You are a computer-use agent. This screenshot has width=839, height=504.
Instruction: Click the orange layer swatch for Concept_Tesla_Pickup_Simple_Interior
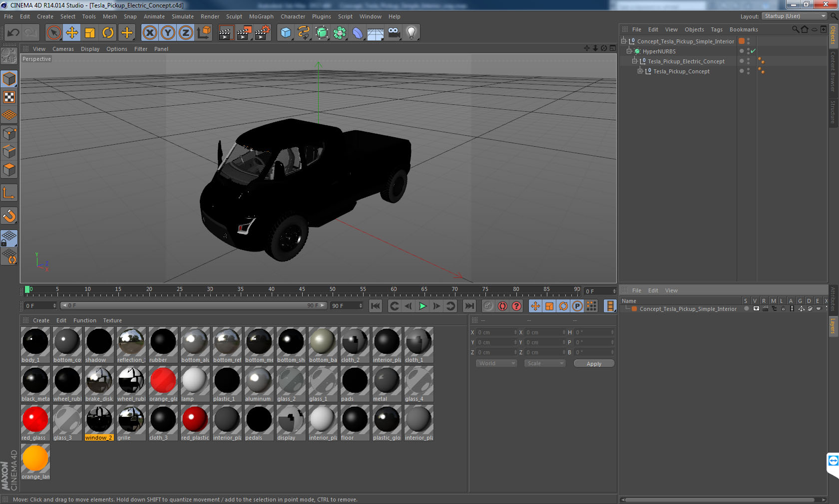point(742,41)
